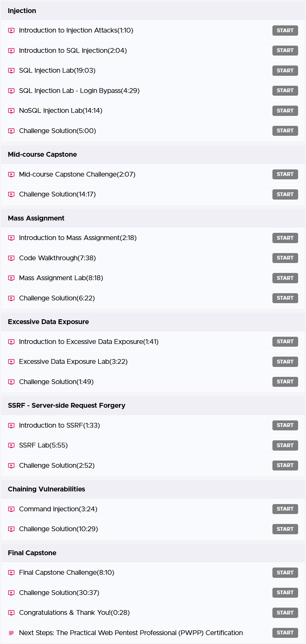This screenshot has width=306, height=644.
Task: Click START for Challenge Solution(10:29)
Action: (285, 529)
